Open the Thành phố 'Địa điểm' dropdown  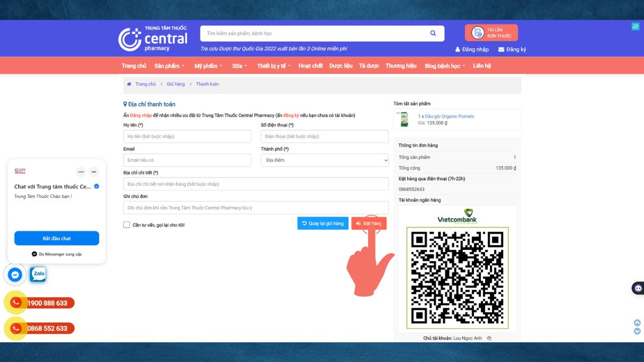click(325, 160)
